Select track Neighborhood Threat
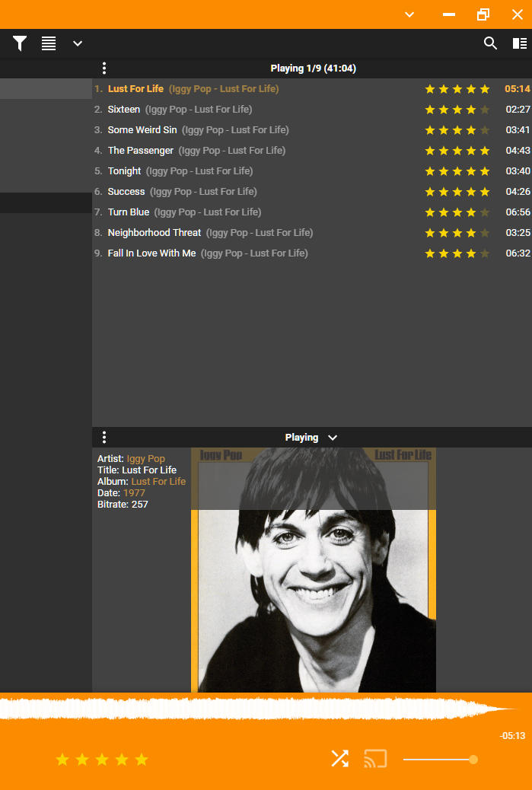The width and height of the screenshot is (532, 790). pyautogui.click(x=312, y=233)
